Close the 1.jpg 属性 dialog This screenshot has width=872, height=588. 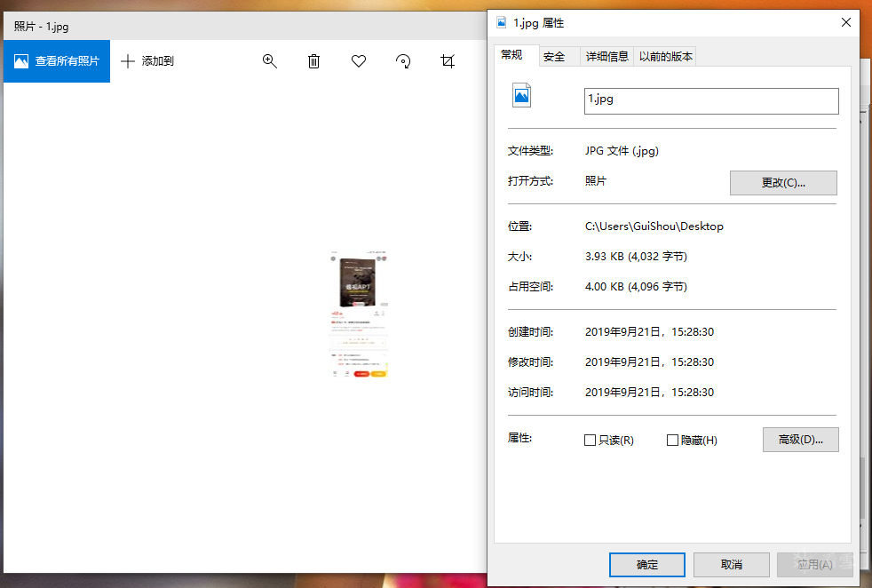pos(846,22)
